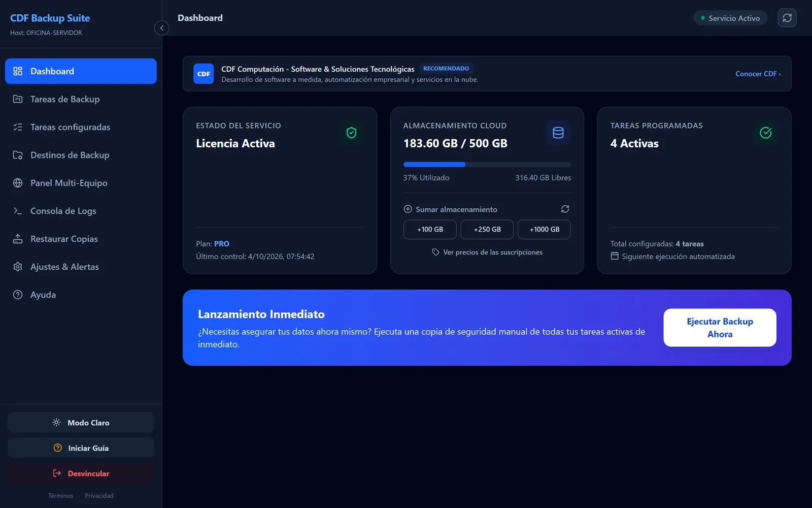Image resolution: width=812 pixels, height=508 pixels.
Task: Click the CDF logo in the banner
Action: point(204,74)
